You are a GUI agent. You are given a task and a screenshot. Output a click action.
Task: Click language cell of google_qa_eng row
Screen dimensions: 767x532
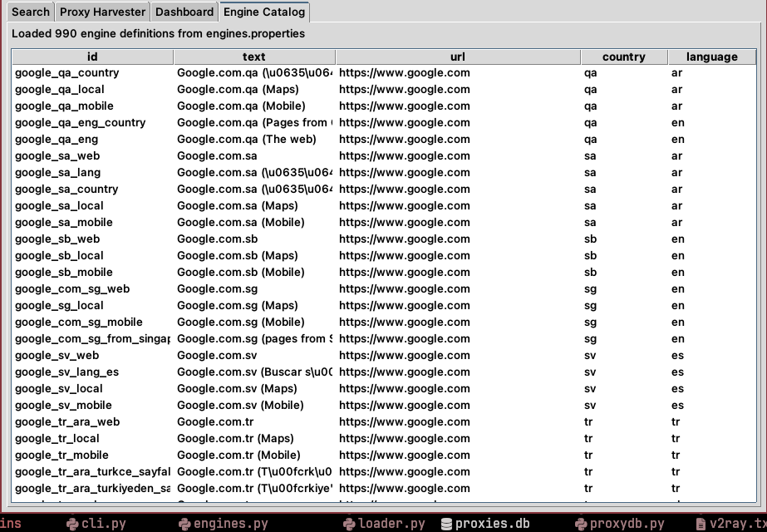pos(711,140)
